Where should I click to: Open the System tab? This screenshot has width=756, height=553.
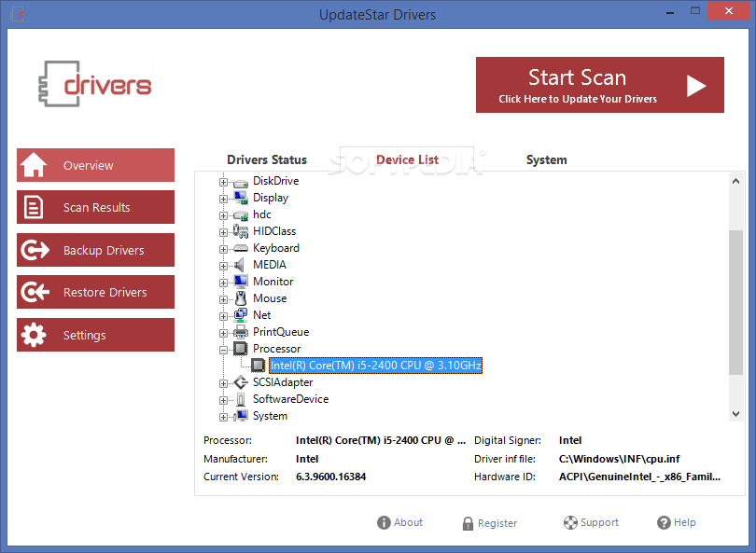point(546,159)
